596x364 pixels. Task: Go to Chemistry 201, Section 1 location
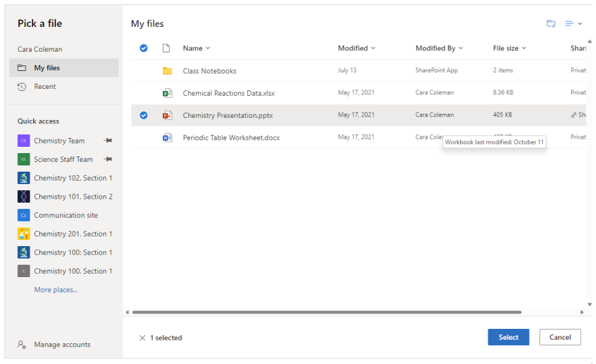pos(73,234)
